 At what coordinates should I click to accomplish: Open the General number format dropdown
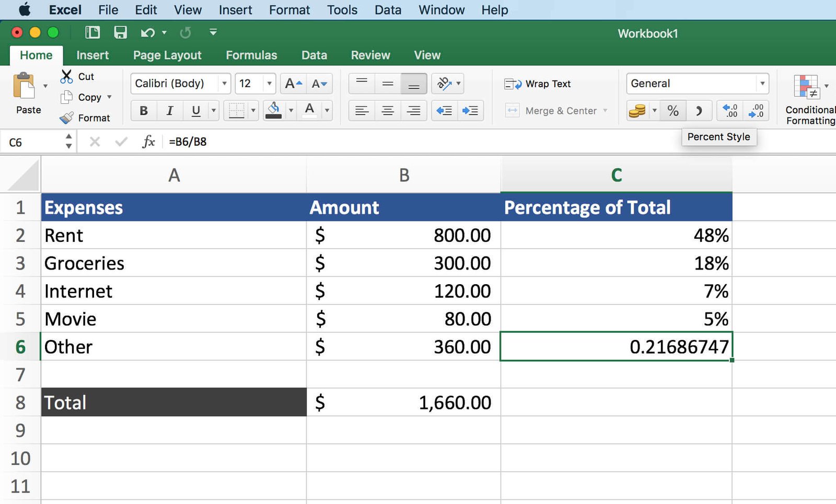(763, 84)
